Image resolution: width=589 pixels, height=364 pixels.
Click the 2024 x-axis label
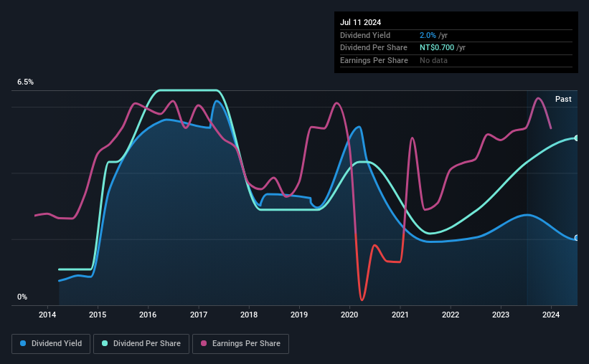pyautogui.click(x=551, y=315)
